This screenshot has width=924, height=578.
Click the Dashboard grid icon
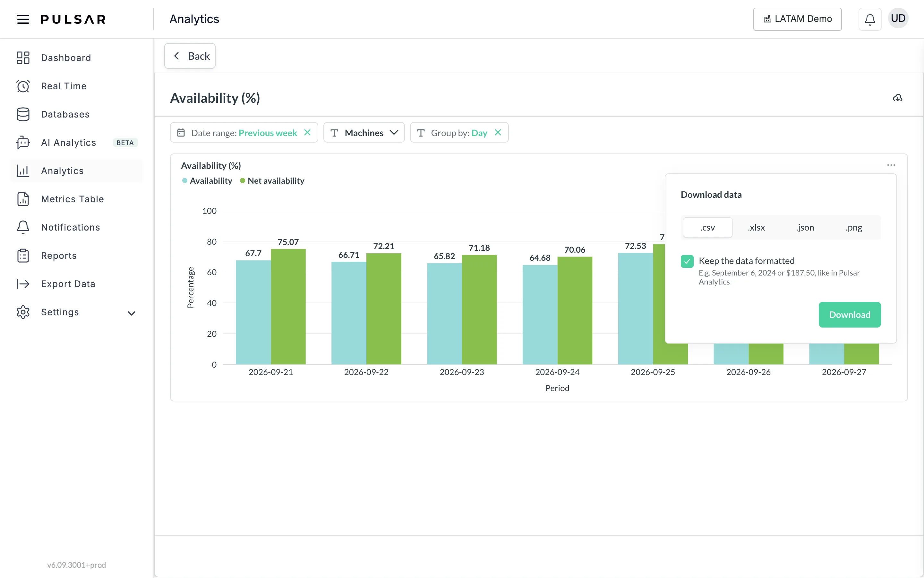23,58
